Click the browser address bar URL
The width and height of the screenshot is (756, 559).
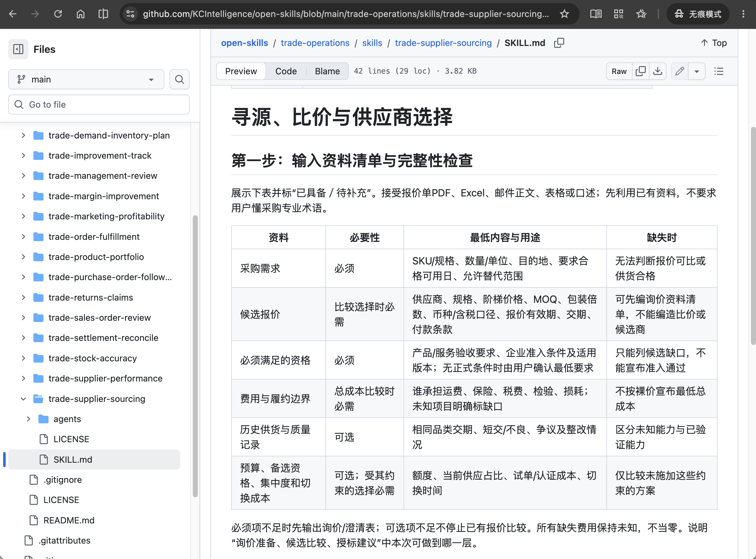point(346,14)
